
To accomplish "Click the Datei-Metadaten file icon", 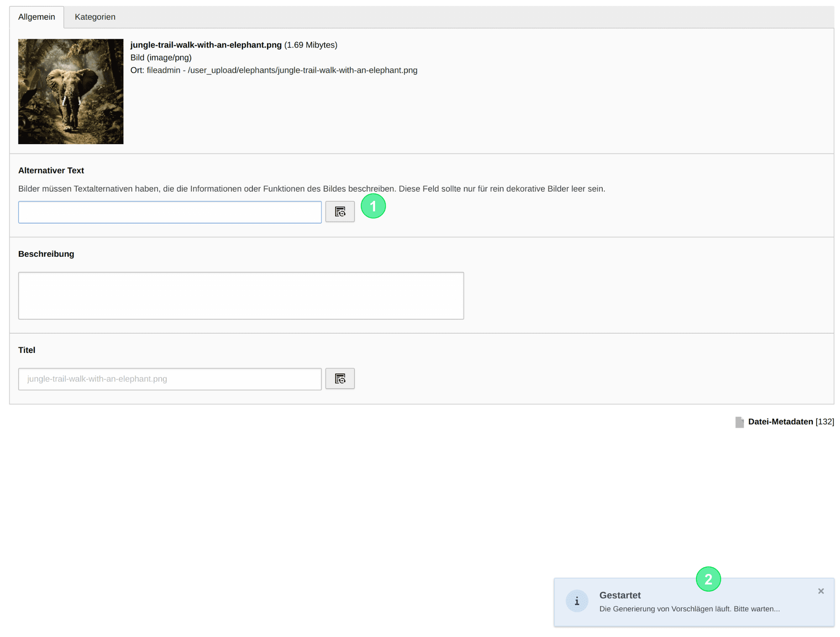I will [740, 422].
